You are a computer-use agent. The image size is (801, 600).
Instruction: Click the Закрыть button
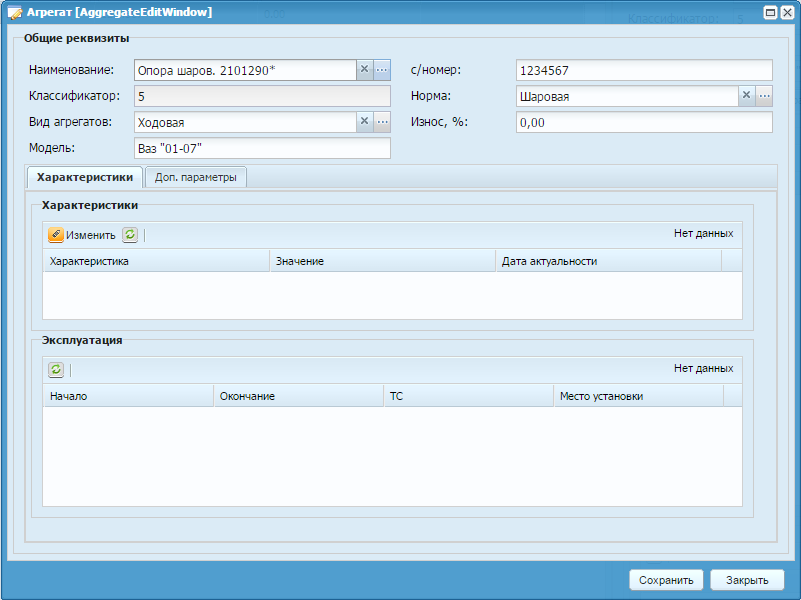coord(747,580)
